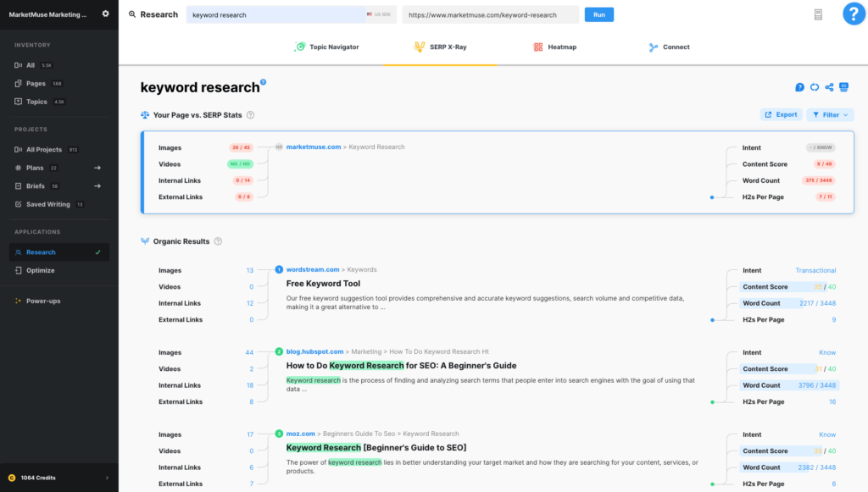Click the 375 / 3448 Word Count badge
868x492 pixels.
click(x=819, y=180)
